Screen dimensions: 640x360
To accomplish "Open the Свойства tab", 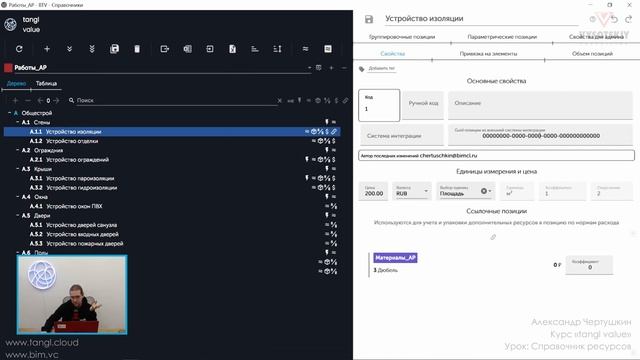I will click(392, 53).
